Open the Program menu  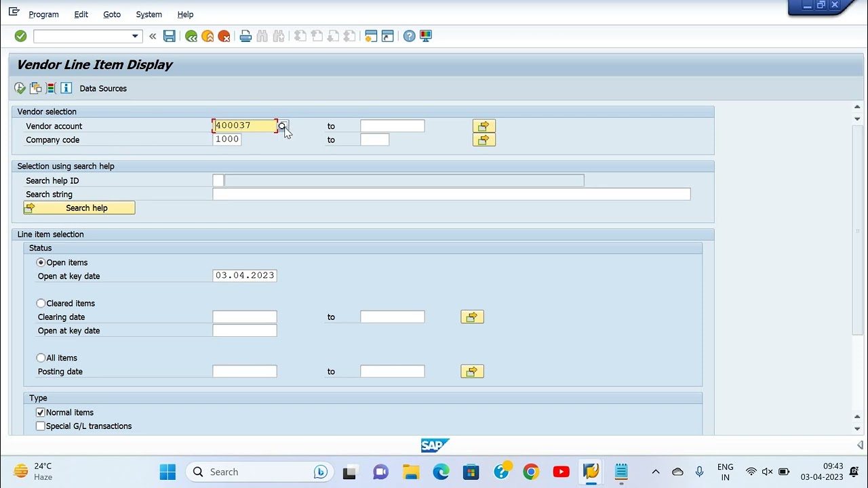(x=43, y=14)
